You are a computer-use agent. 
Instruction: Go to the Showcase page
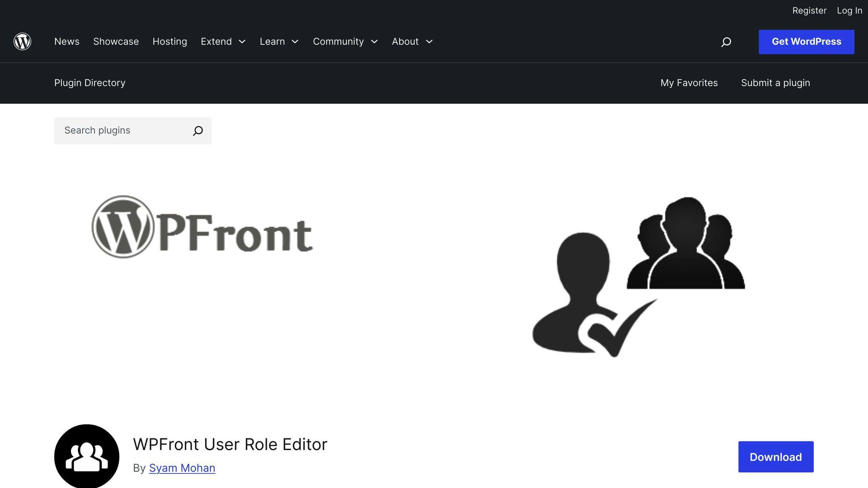[x=116, y=42]
